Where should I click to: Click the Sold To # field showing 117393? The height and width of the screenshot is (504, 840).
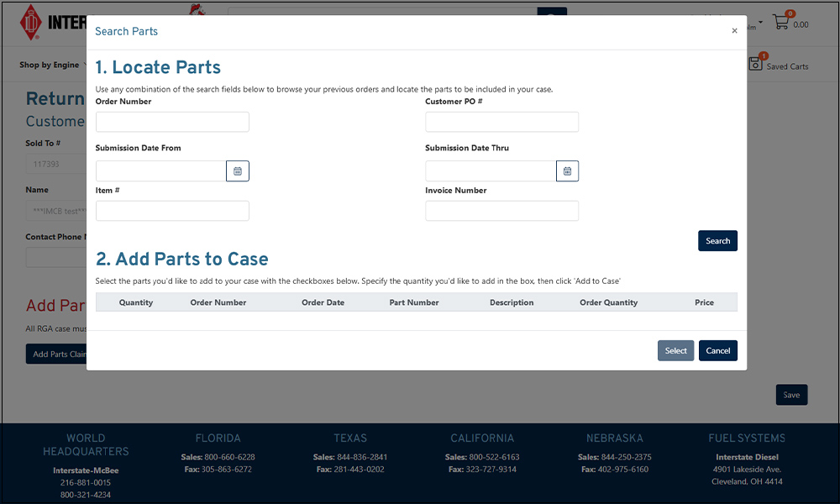click(x=56, y=164)
